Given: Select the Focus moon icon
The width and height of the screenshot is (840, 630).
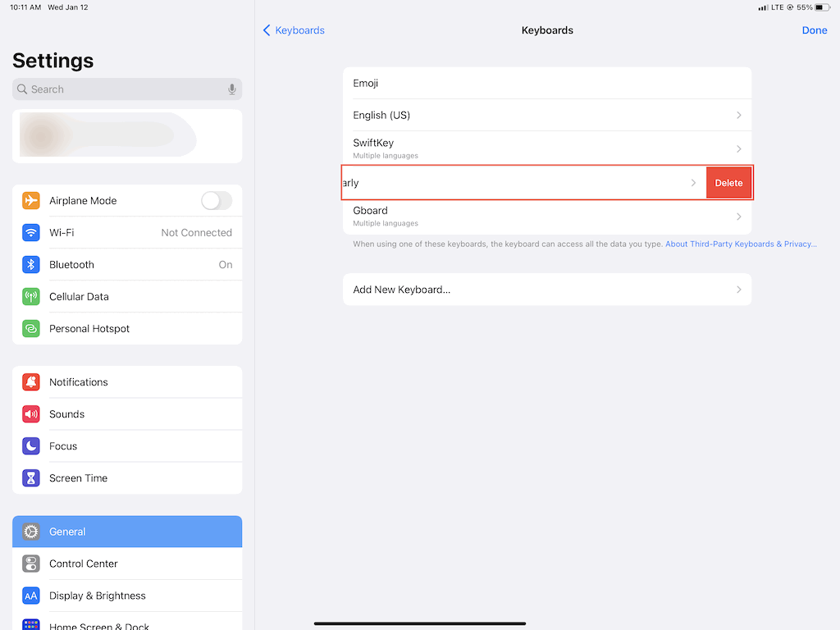Looking at the screenshot, I should [x=30, y=445].
